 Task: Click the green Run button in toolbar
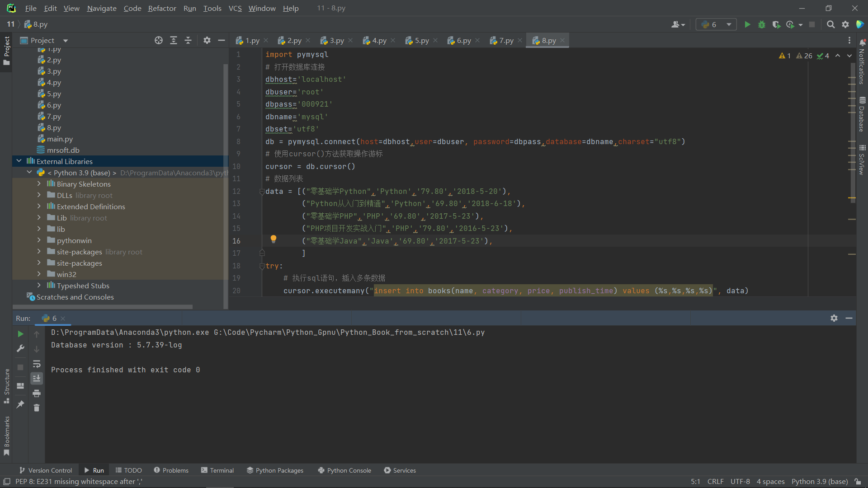pos(747,24)
